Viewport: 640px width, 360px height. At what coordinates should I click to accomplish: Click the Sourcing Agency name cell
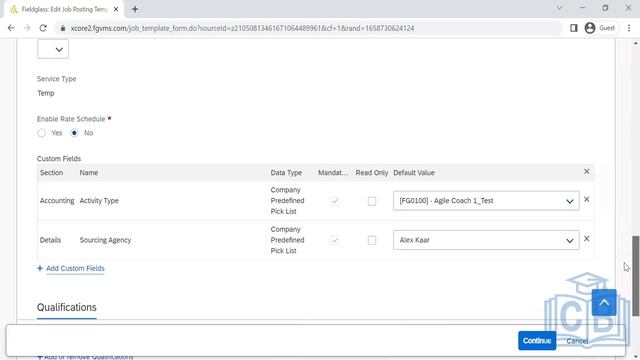[x=105, y=240]
